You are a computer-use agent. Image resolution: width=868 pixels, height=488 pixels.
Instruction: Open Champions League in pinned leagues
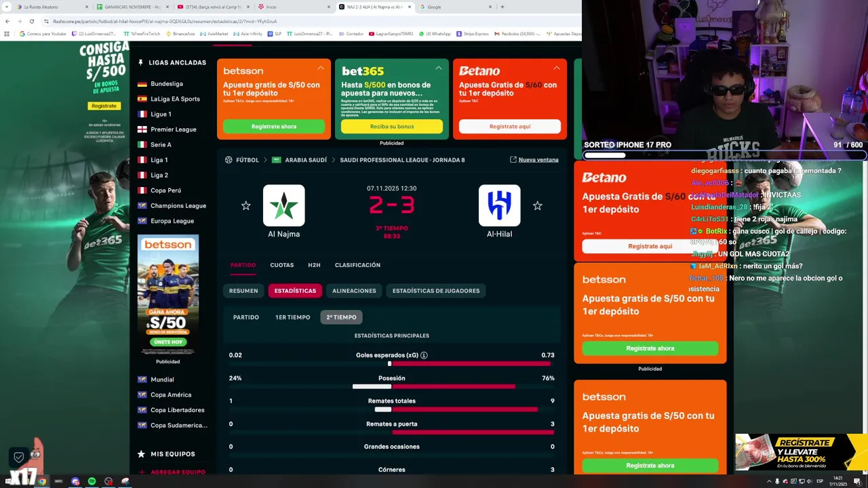coord(178,206)
